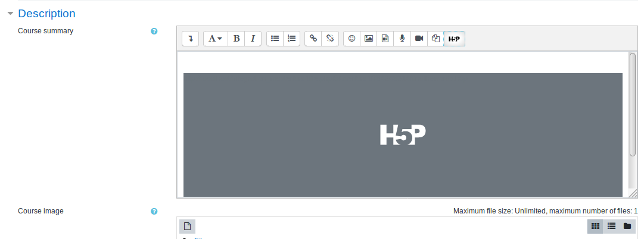
Task: Record audio with the microphone icon
Action: coord(402,39)
